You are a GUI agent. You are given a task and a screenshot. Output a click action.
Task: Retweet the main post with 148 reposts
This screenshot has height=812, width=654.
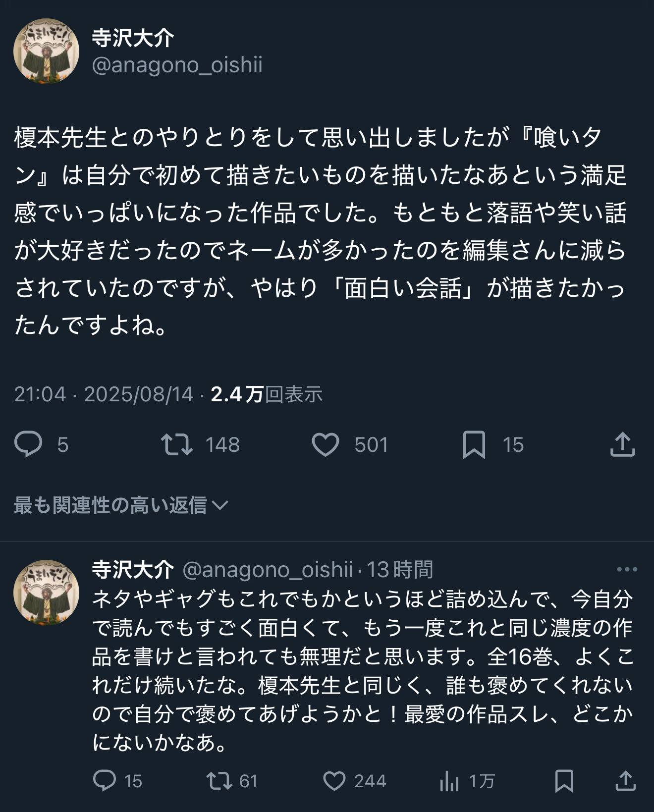coord(177,444)
